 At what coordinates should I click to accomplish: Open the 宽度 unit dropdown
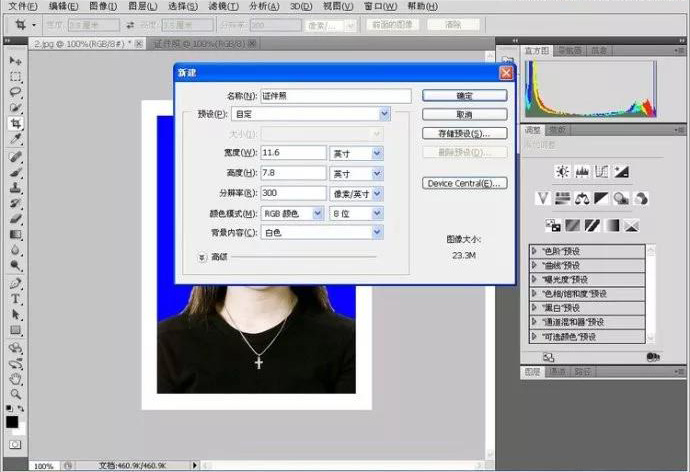(356, 153)
